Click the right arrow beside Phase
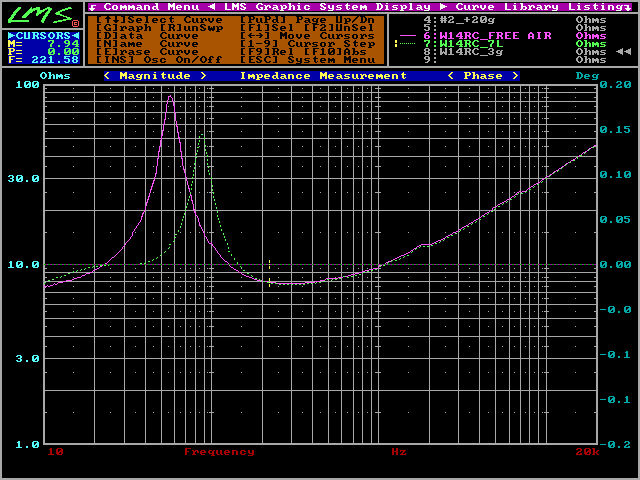 click(516, 76)
